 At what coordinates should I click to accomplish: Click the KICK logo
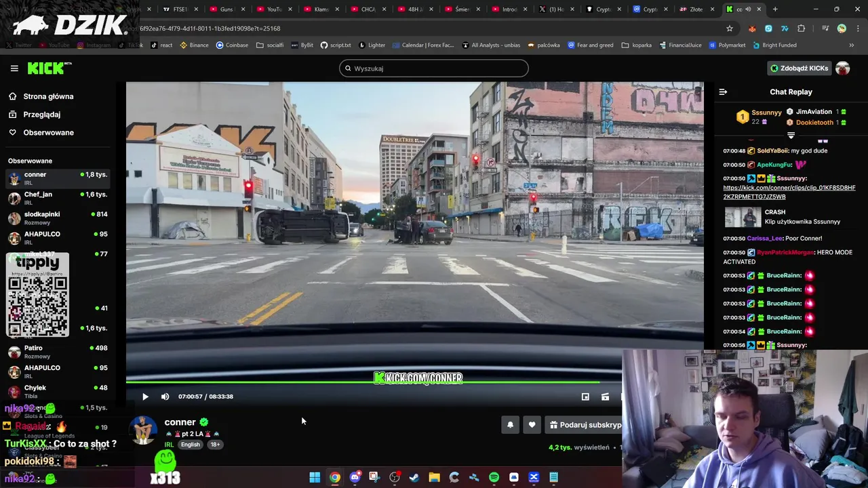click(x=49, y=68)
